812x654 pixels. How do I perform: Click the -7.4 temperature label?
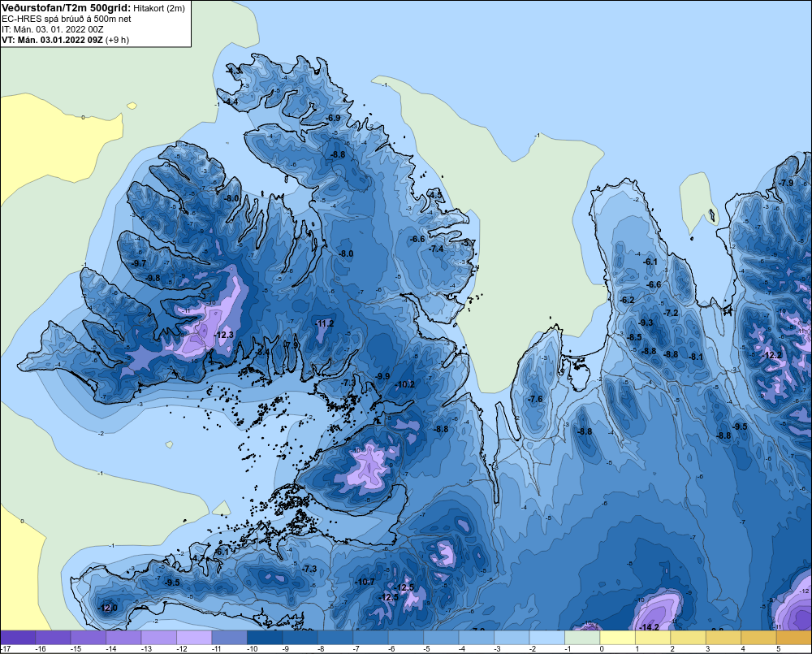[437, 249]
